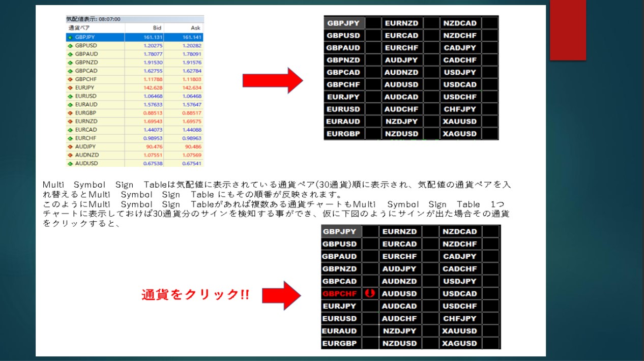Click the symbol icon next to AUDNZD in Market Watch
The width and height of the screenshot is (644, 361).
pos(70,155)
